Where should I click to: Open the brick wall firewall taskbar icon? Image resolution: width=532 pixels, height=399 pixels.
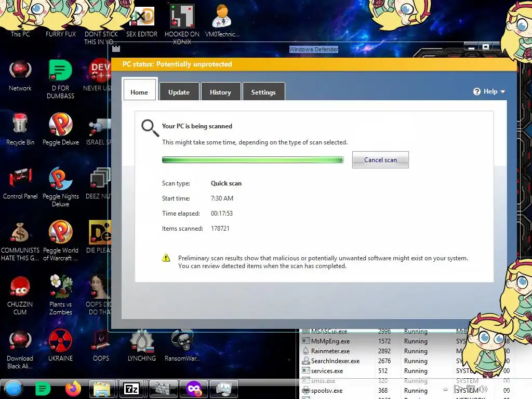coord(164,389)
